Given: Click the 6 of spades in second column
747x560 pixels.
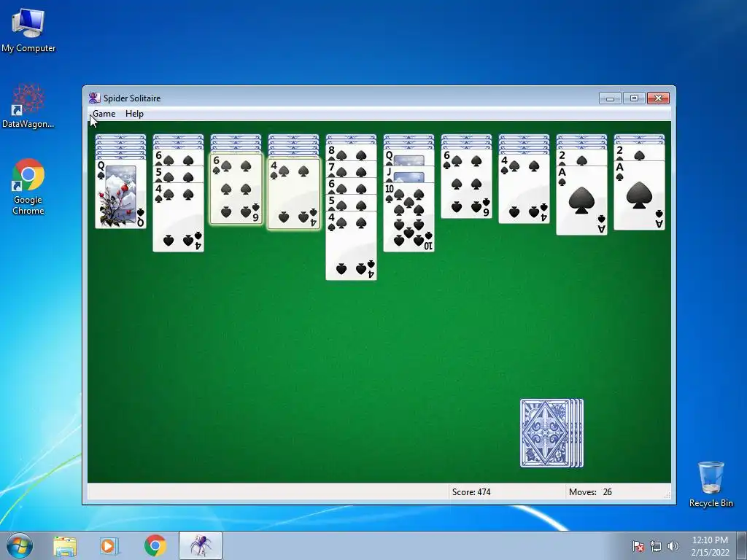Looking at the screenshot, I should (x=178, y=157).
